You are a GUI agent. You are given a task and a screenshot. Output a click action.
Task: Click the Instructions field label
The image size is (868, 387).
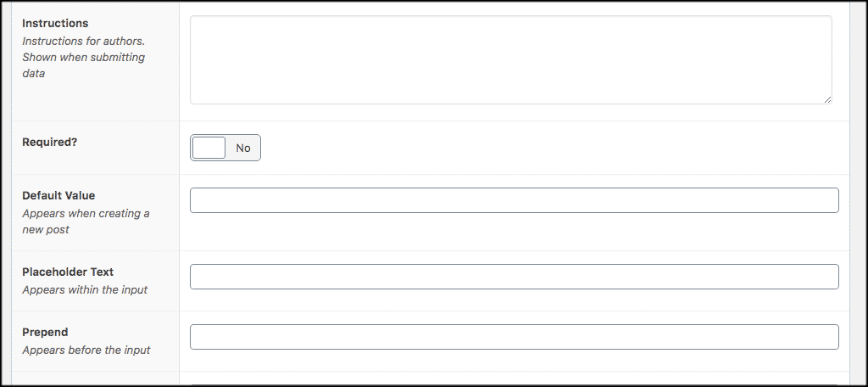point(55,23)
